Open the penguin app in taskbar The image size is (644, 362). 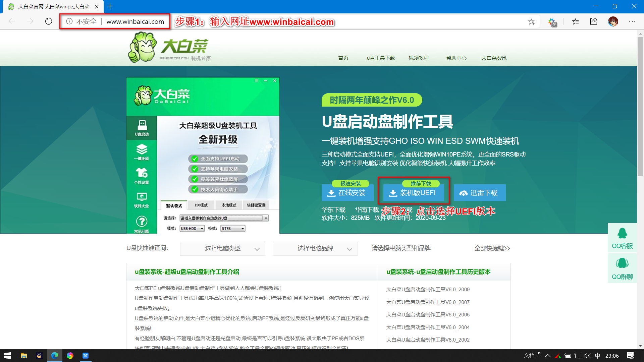pos(39,356)
